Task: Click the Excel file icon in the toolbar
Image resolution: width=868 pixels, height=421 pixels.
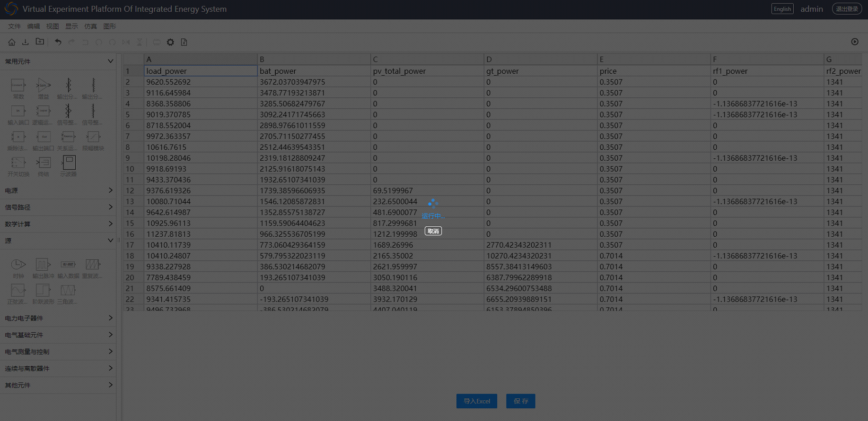Action: (x=184, y=42)
